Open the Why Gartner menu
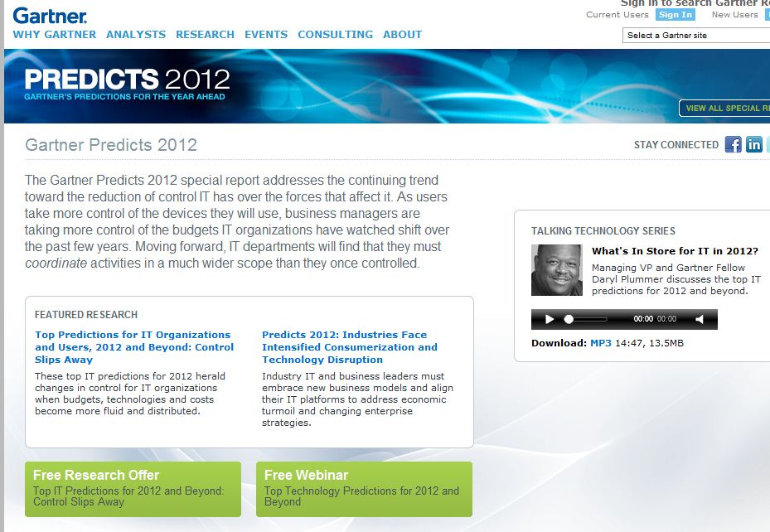Screen dimensions: 770x532 tap(55, 35)
